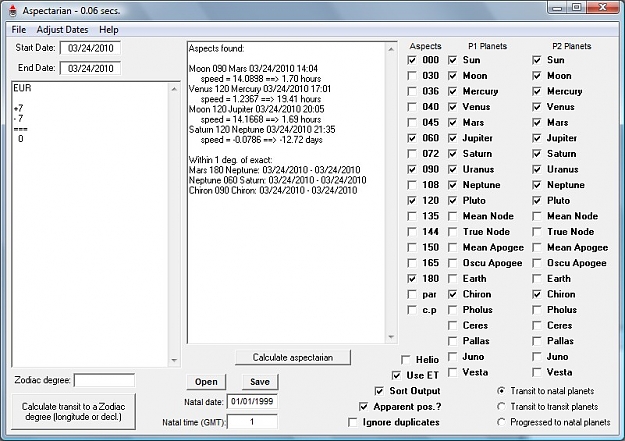This screenshot has height=441, width=625.
Task: Click the Aspectarian app icon in title bar
Action: [13, 11]
